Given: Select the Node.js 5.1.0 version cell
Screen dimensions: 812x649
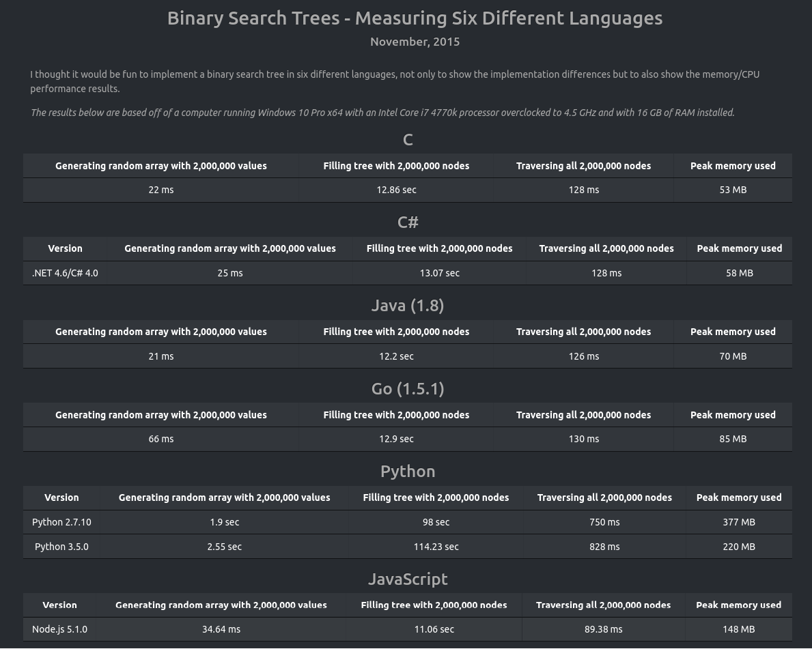Looking at the screenshot, I should click(59, 629).
